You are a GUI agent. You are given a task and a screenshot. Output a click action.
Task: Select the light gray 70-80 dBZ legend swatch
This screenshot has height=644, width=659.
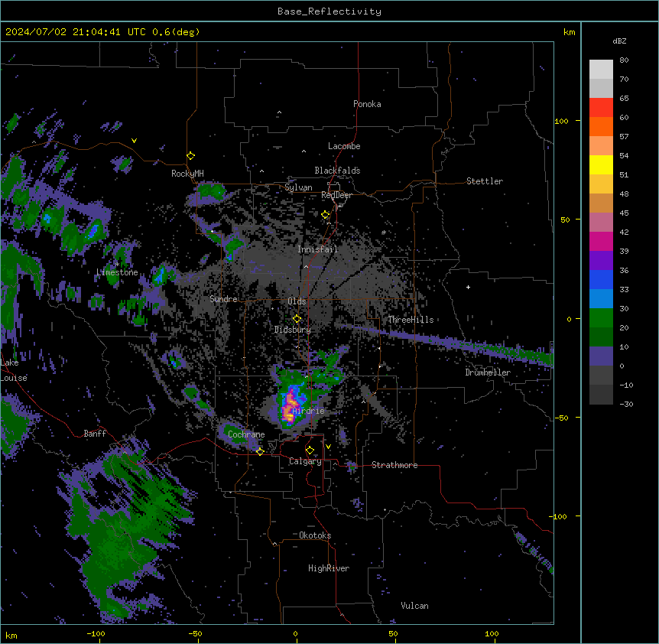tap(601, 69)
